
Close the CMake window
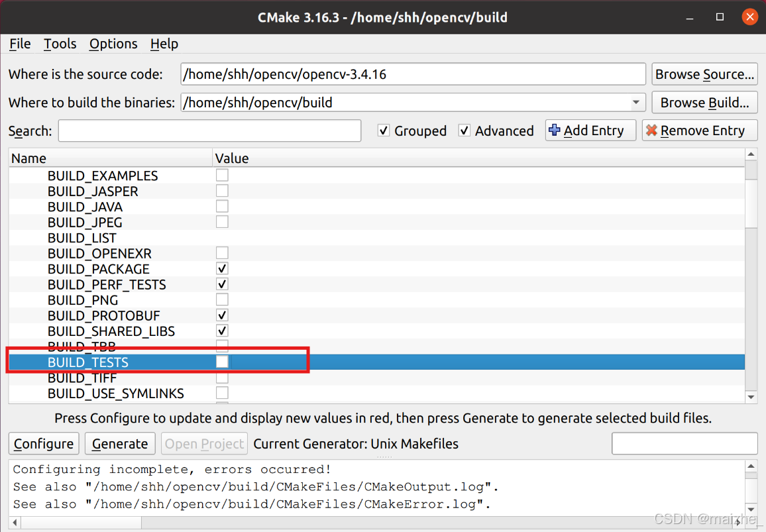[749, 17]
